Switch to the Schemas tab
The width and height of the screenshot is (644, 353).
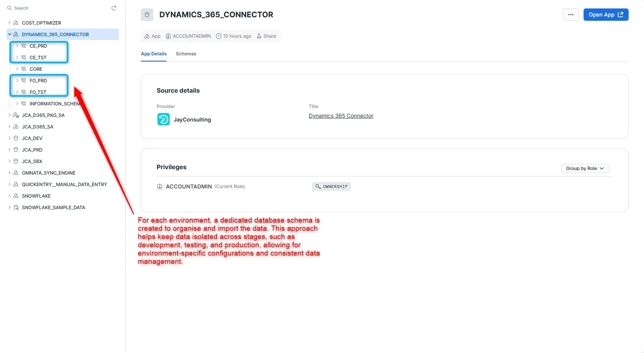186,54
